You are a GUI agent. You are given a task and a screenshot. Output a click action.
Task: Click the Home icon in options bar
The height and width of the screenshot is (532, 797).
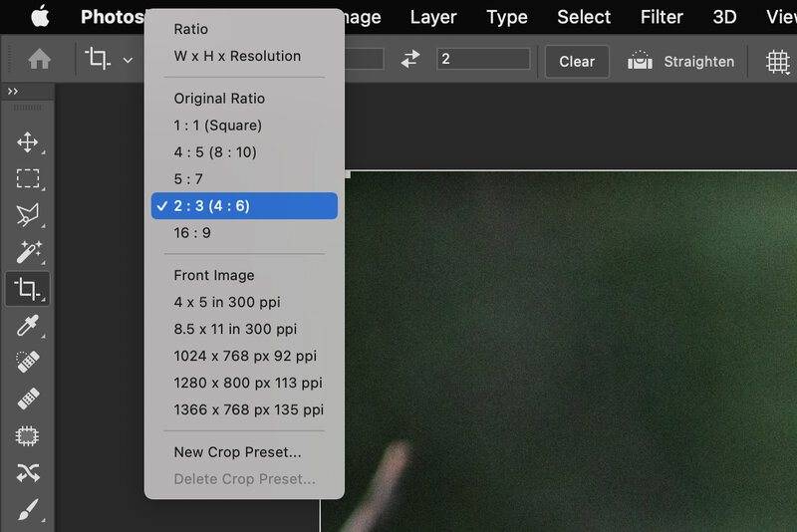coord(39,60)
